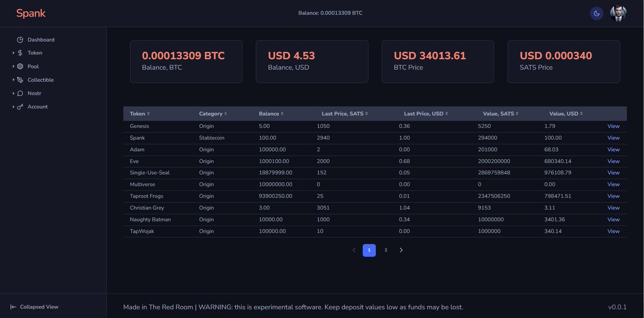The image size is (644, 318).
Task: Expand the Pool menu arrow
Action: point(13,66)
